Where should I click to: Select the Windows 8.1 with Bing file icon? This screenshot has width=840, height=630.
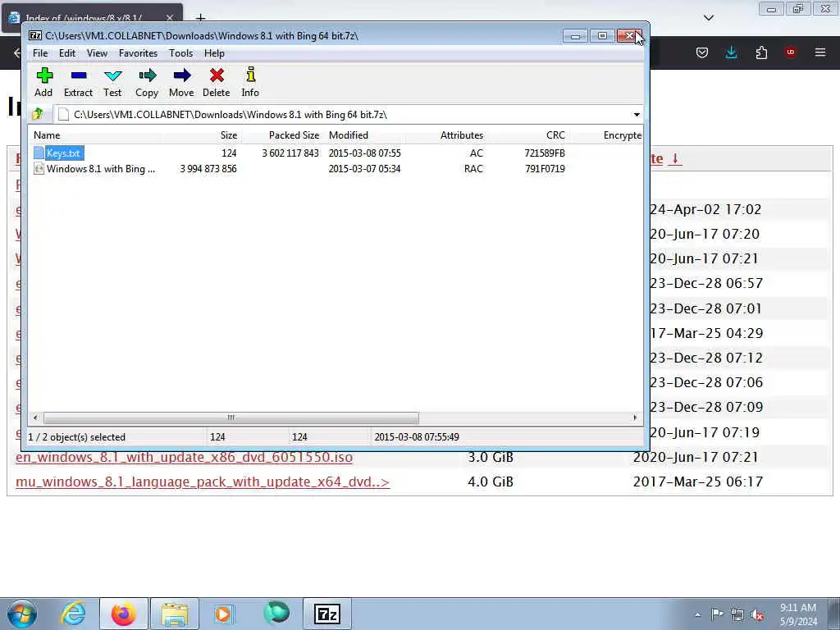pos(39,169)
